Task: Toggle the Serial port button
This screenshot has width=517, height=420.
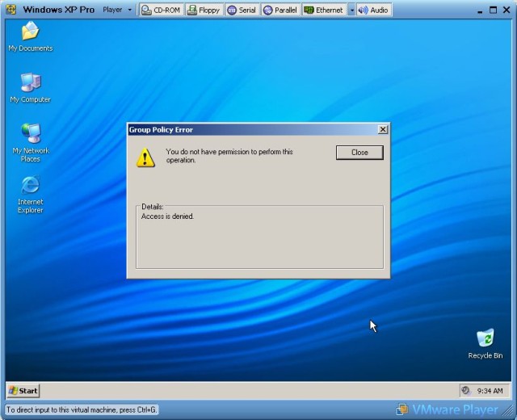Action: click(x=242, y=10)
